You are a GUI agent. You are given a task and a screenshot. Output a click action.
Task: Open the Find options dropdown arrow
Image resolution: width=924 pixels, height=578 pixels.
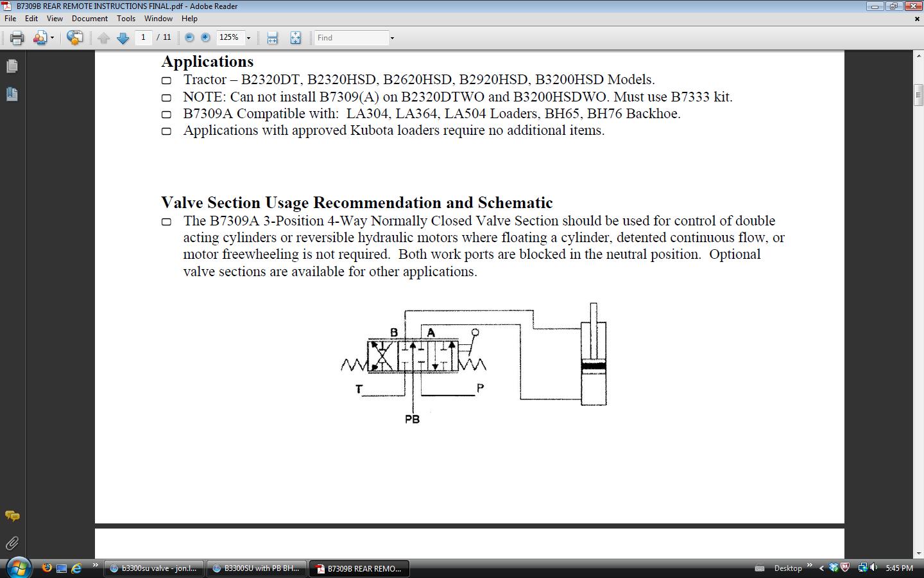tap(392, 38)
